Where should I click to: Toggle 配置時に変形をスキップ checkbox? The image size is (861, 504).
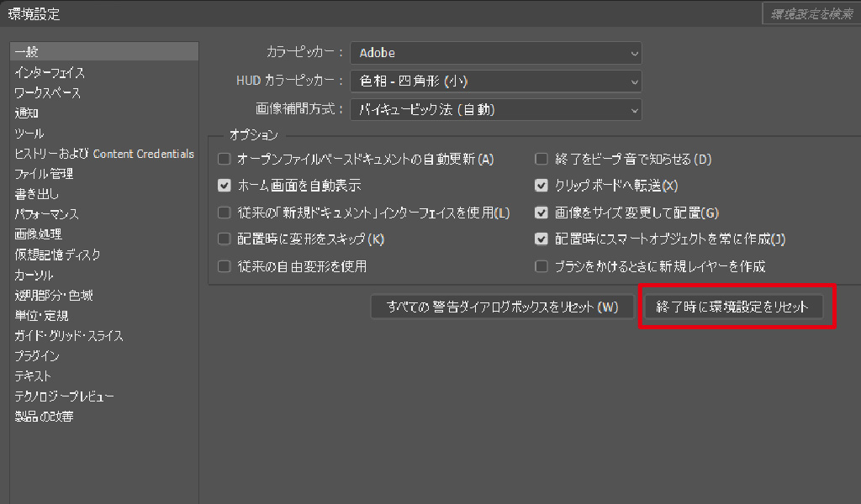224,239
